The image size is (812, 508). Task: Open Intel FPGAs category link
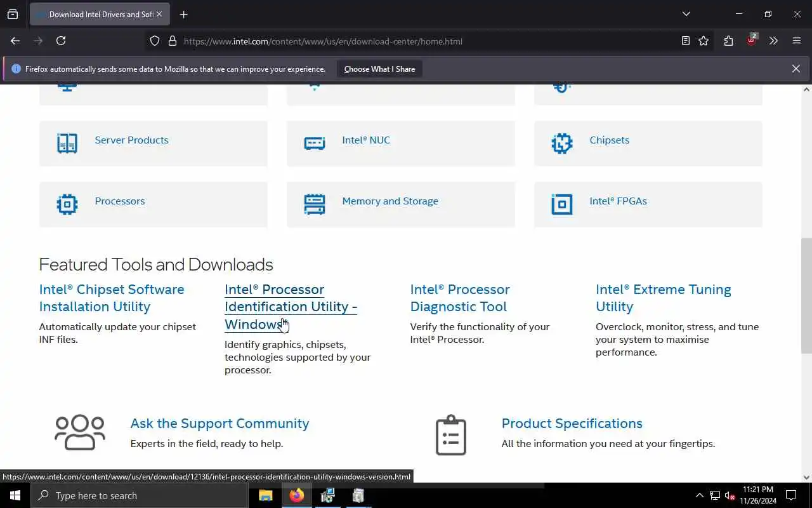pos(618,201)
